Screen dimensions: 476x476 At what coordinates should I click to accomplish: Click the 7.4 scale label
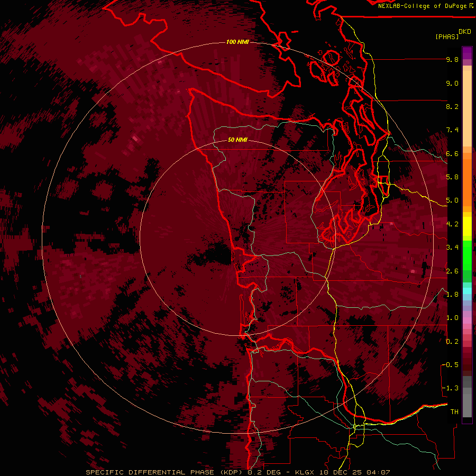click(452, 130)
